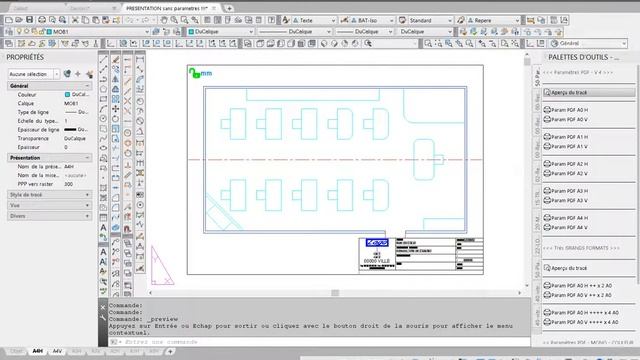Open a drawing file with the folder icon
This screenshot has width=640, height=360.
(19, 20)
